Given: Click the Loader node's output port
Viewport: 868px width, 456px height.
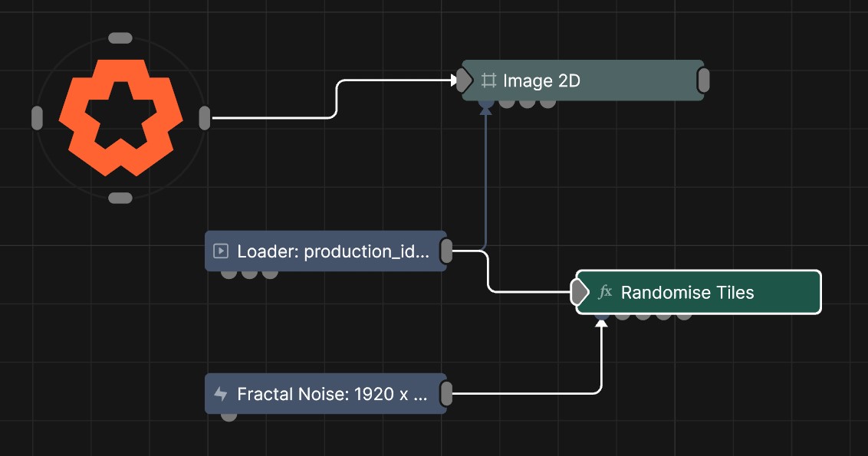Looking at the screenshot, I should (446, 251).
